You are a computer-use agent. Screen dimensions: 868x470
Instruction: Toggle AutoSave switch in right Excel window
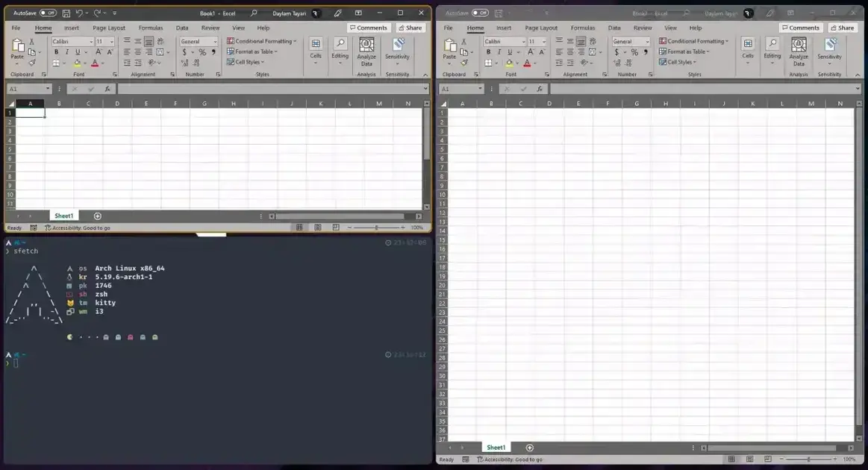click(480, 13)
